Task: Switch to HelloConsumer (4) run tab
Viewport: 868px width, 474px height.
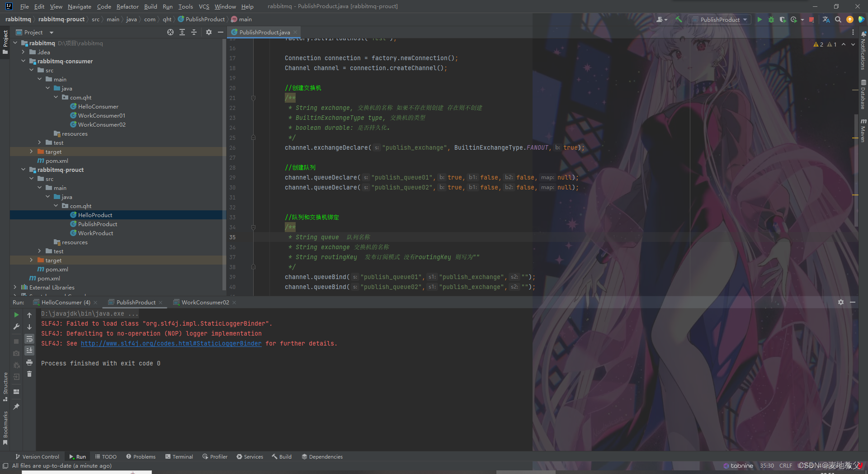Action: click(65, 302)
